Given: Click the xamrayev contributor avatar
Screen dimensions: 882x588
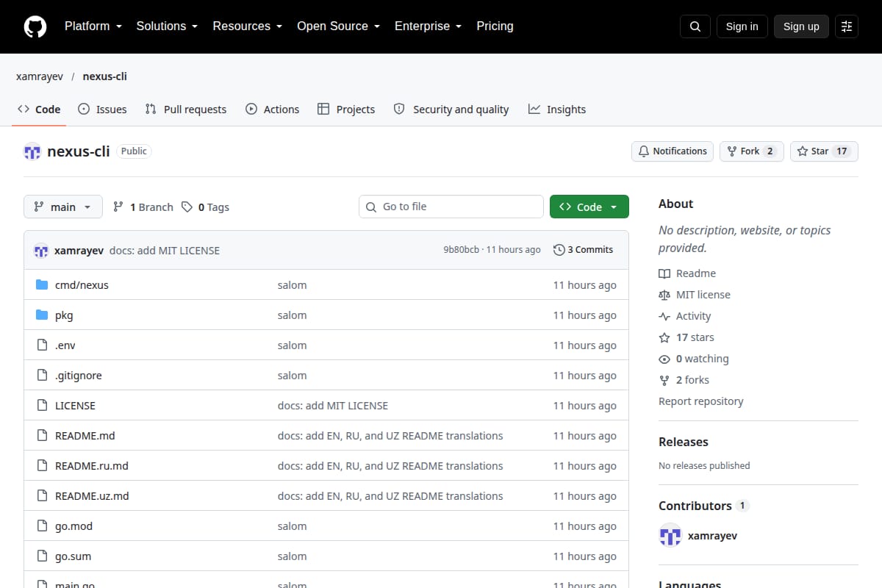Looking at the screenshot, I should (x=670, y=536).
